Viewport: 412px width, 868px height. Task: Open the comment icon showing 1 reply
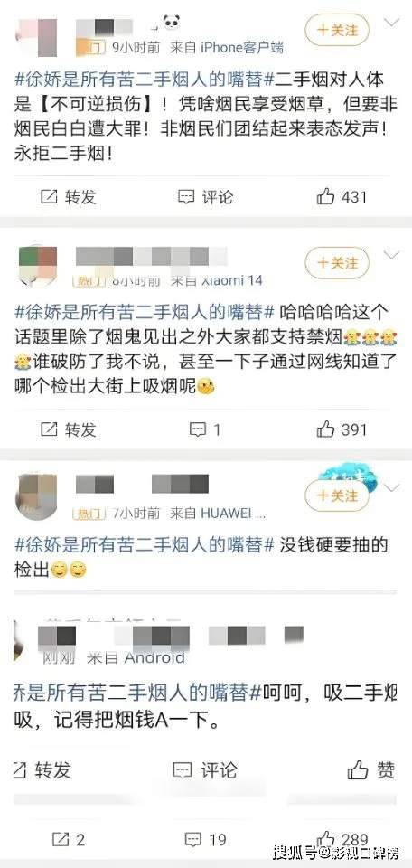[205, 429]
